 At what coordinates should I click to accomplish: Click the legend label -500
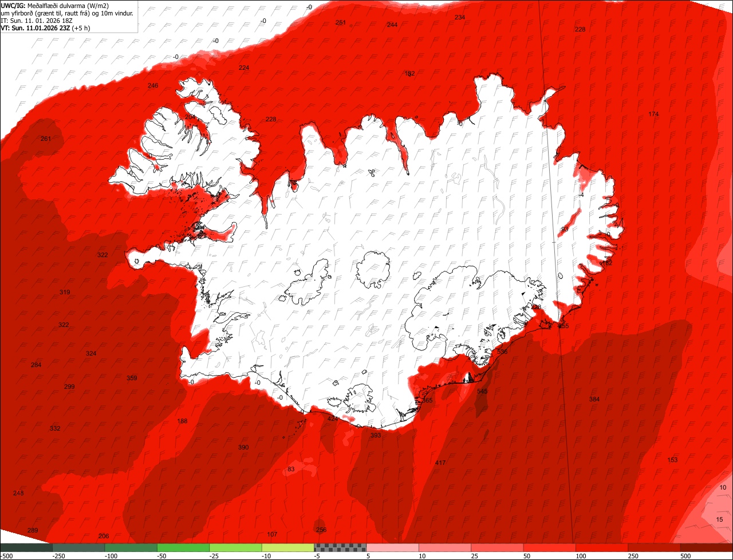coord(6,556)
